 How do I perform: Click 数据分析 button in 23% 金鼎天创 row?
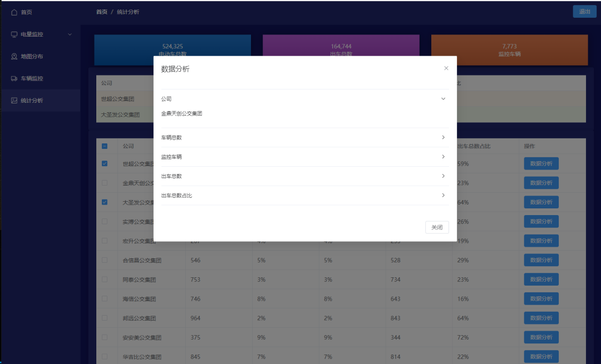(541, 183)
